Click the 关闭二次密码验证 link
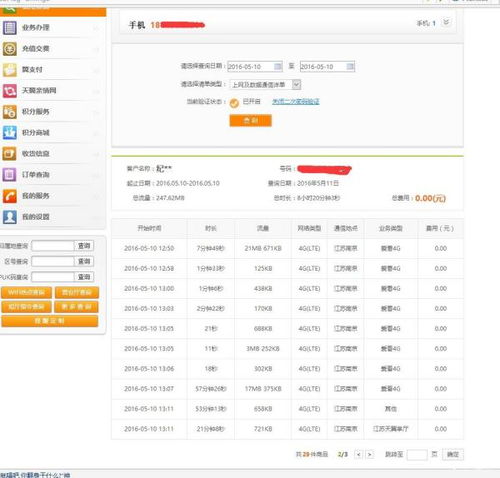 (296, 101)
